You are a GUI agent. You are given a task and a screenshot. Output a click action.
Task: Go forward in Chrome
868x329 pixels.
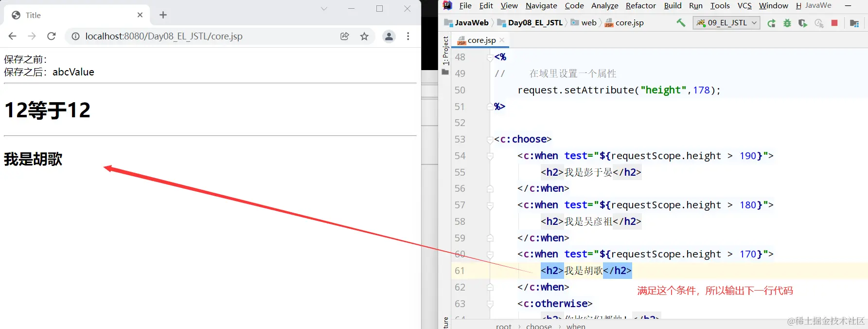pyautogui.click(x=32, y=36)
